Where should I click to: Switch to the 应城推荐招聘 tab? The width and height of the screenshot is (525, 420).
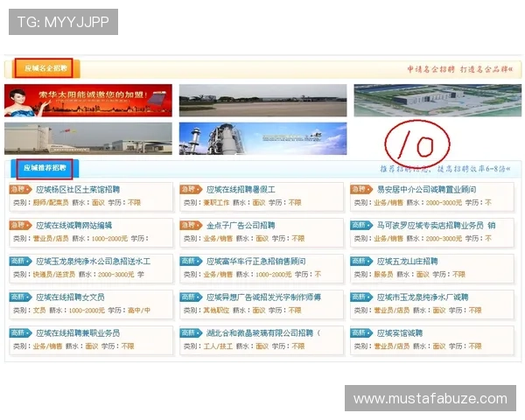click(45, 168)
